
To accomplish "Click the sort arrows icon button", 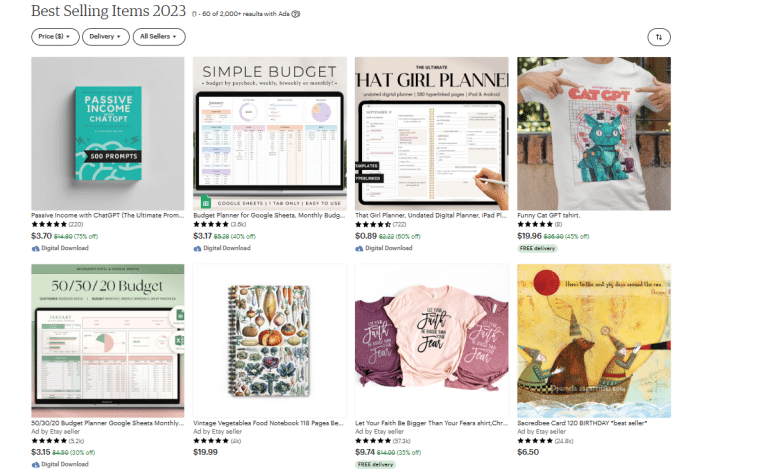I will tap(659, 37).
